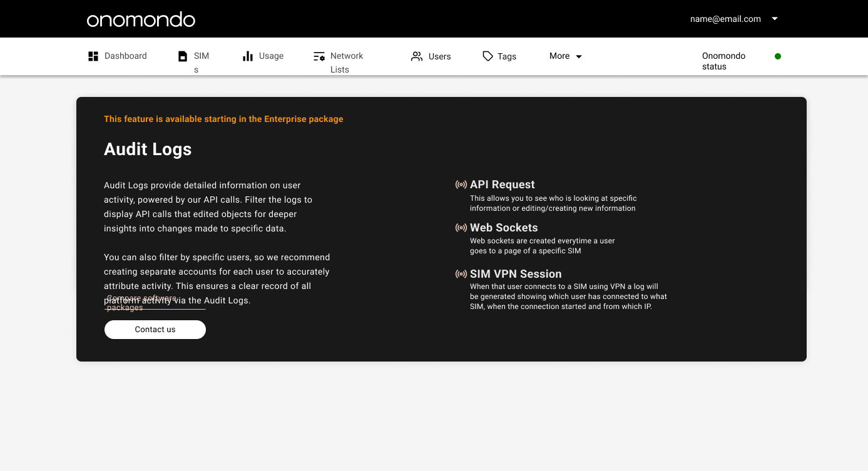Open the Users page

pyautogui.click(x=431, y=56)
